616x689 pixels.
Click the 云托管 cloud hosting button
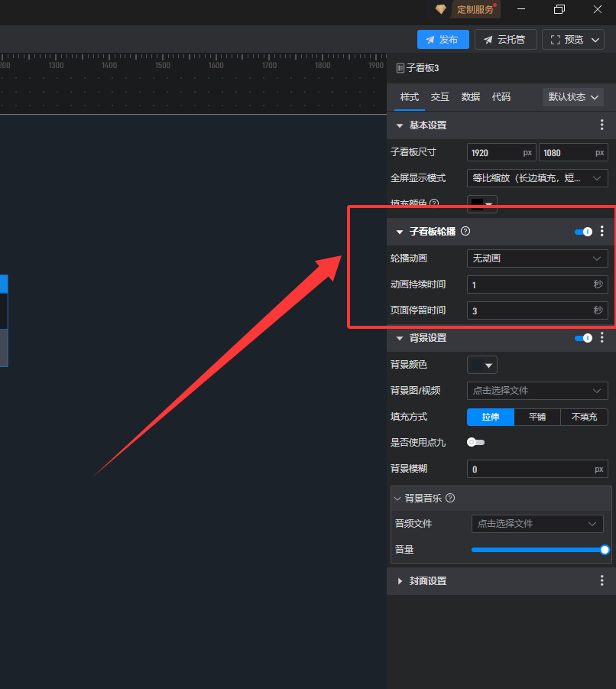(x=505, y=40)
